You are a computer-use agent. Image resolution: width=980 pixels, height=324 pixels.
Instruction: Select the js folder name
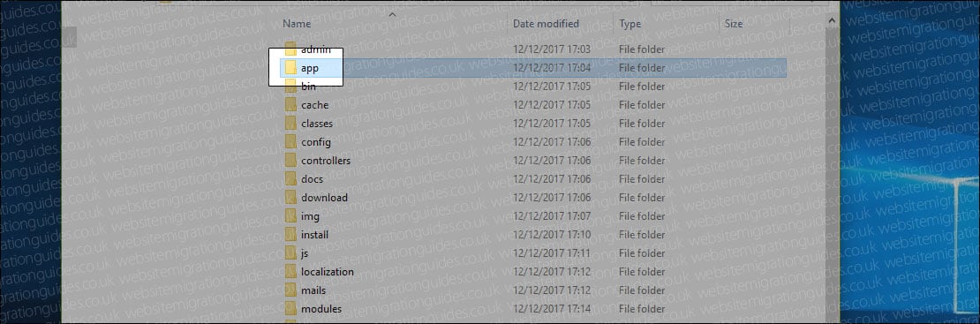pyautogui.click(x=305, y=253)
